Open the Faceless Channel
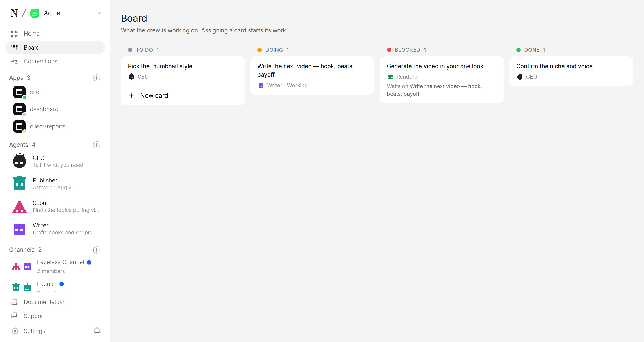 55,267
